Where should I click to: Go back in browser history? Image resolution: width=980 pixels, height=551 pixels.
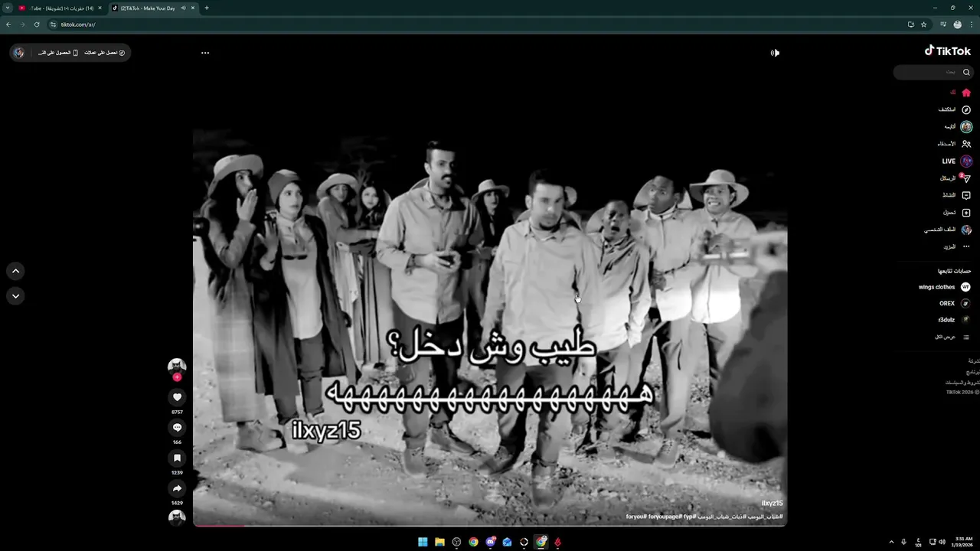tap(8, 24)
